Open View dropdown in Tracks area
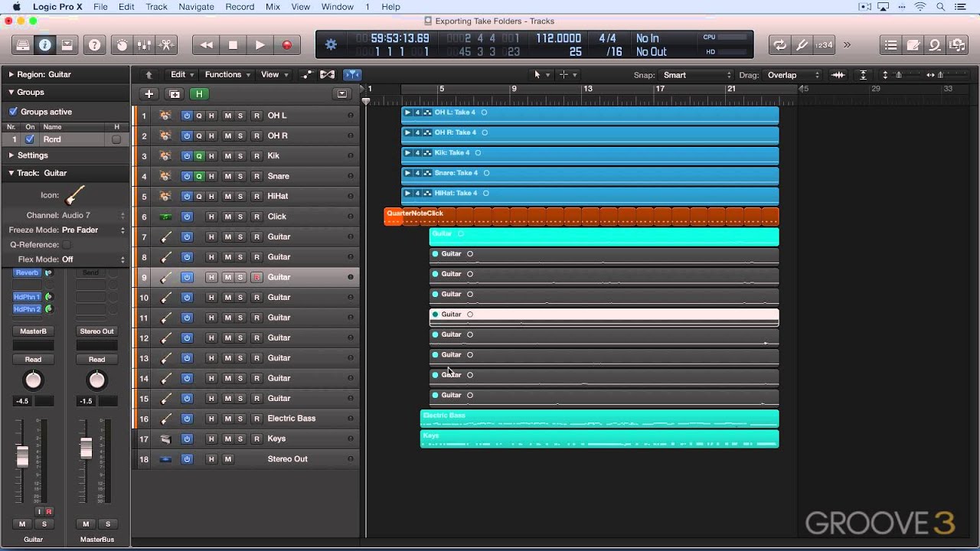The height and width of the screenshot is (551, 980). pos(274,74)
